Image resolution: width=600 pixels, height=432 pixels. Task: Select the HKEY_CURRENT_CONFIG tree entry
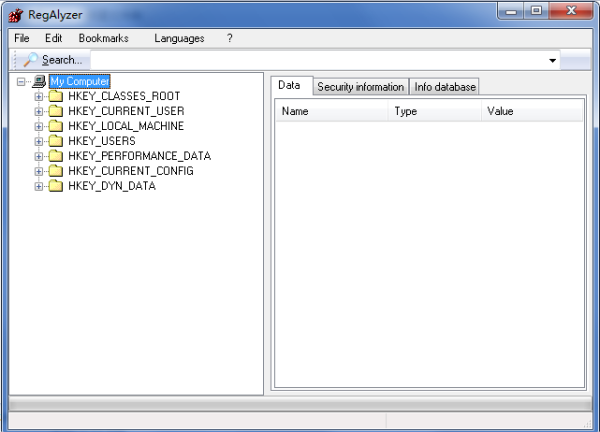[x=130, y=171]
